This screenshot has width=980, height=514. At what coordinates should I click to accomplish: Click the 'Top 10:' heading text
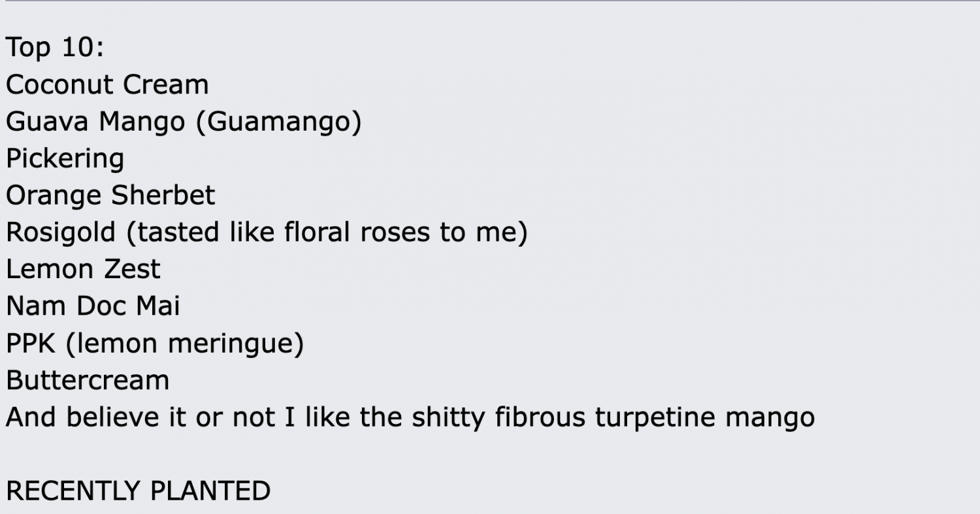(x=55, y=48)
